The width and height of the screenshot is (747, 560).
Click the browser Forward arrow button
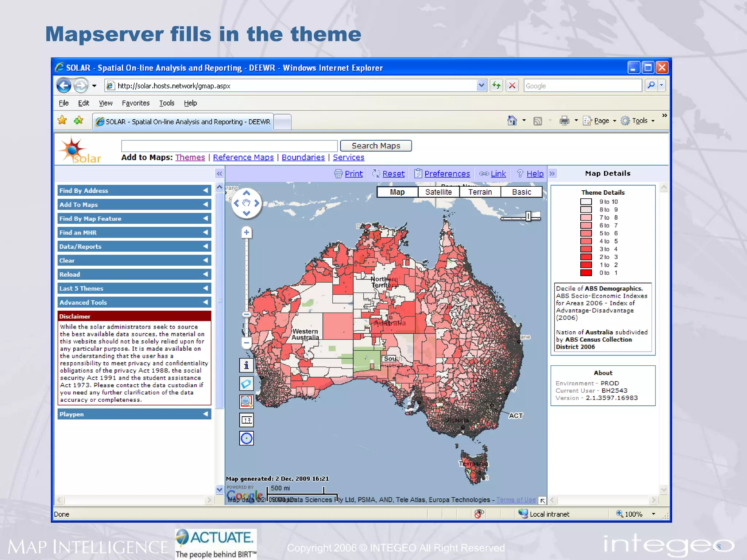click(81, 86)
